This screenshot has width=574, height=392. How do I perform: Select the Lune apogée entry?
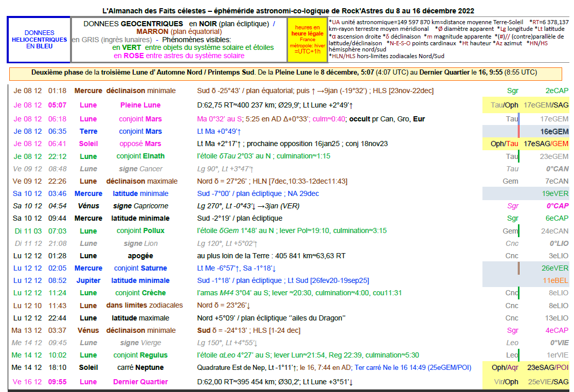[140, 256]
